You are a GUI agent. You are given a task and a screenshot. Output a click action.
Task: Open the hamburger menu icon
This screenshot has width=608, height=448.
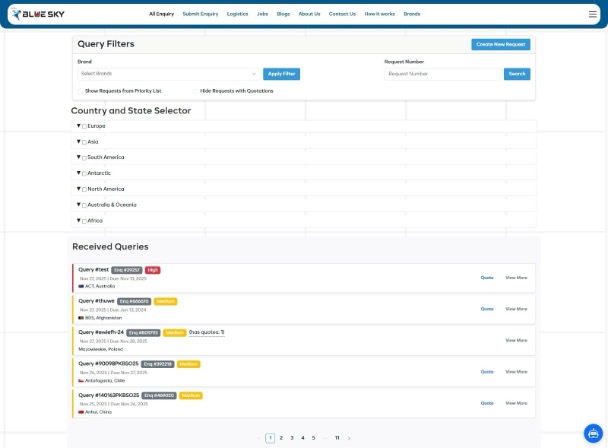[593, 14]
